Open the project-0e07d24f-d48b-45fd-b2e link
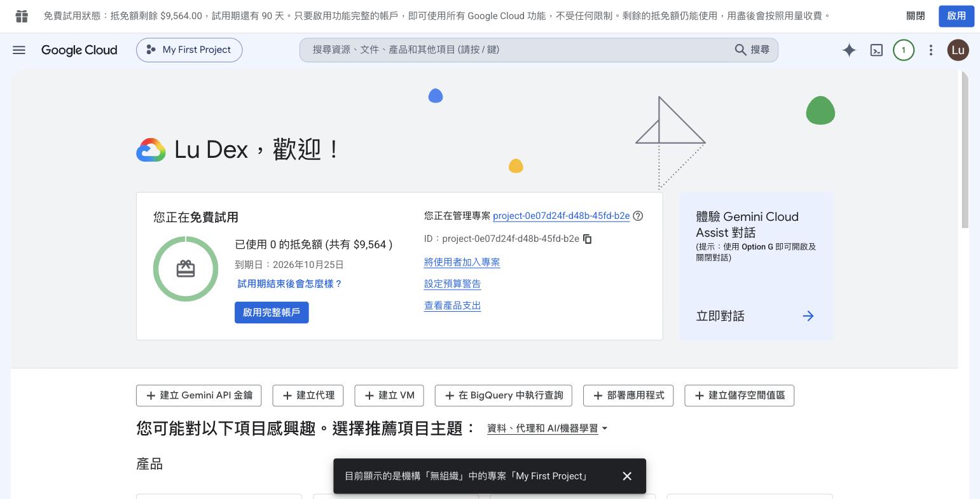980x499 pixels. pyautogui.click(x=561, y=216)
